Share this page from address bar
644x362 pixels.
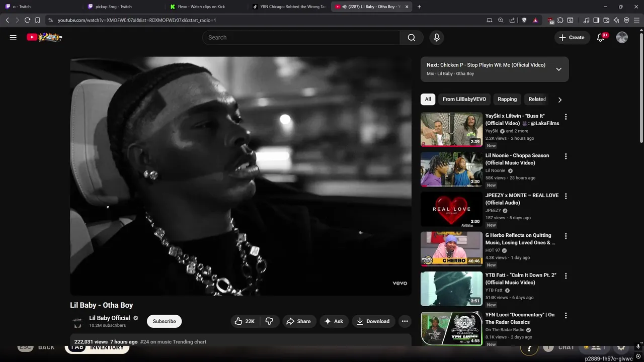512,20
